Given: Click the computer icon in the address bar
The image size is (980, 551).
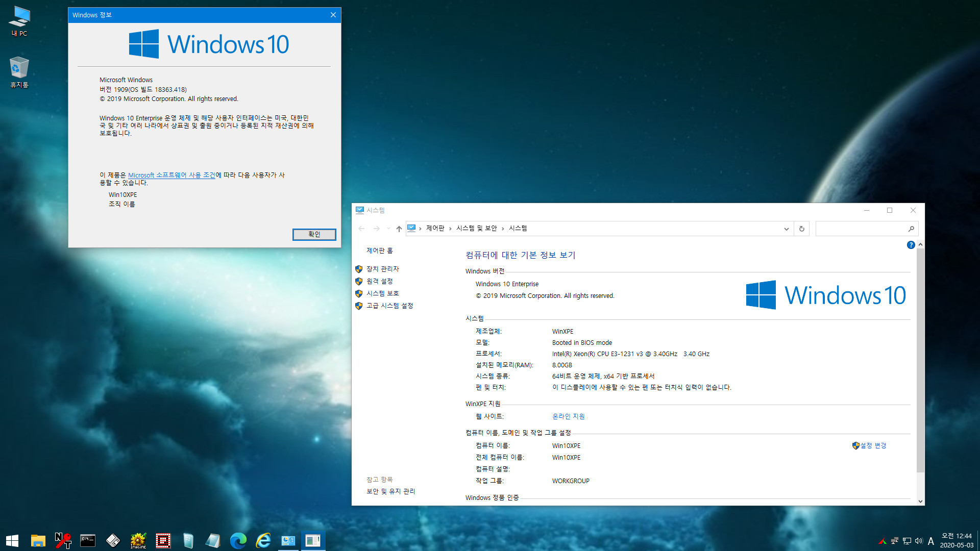Looking at the screenshot, I should (x=411, y=228).
